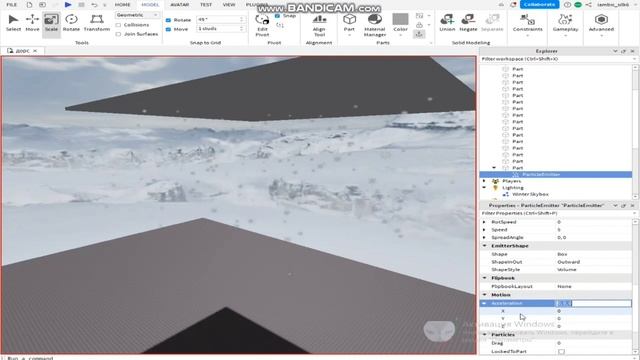The height and width of the screenshot is (360, 640).
Task: Click the Rotate snap degrees field
Action: pyautogui.click(x=220, y=20)
